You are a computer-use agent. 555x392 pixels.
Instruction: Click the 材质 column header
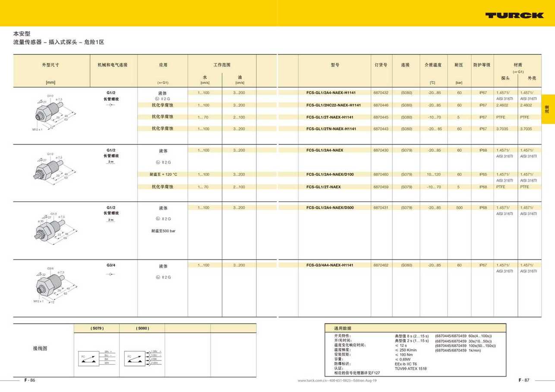(517, 65)
